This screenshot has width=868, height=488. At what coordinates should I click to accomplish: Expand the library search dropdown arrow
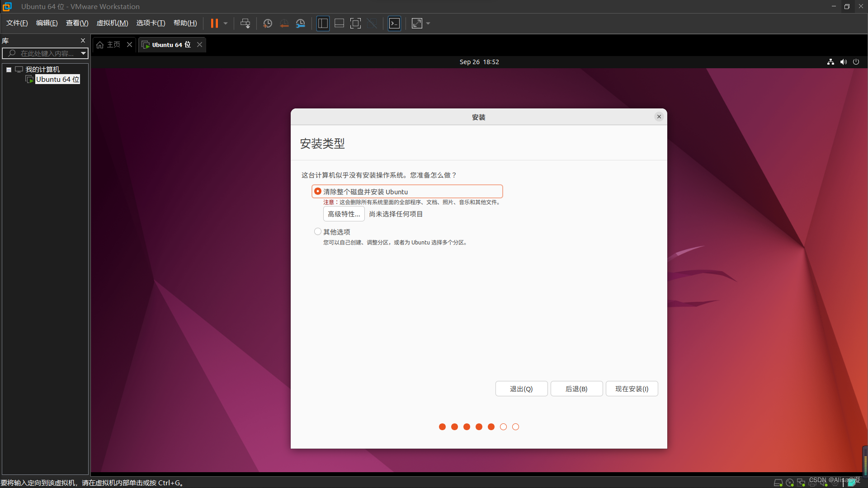(x=83, y=53)
